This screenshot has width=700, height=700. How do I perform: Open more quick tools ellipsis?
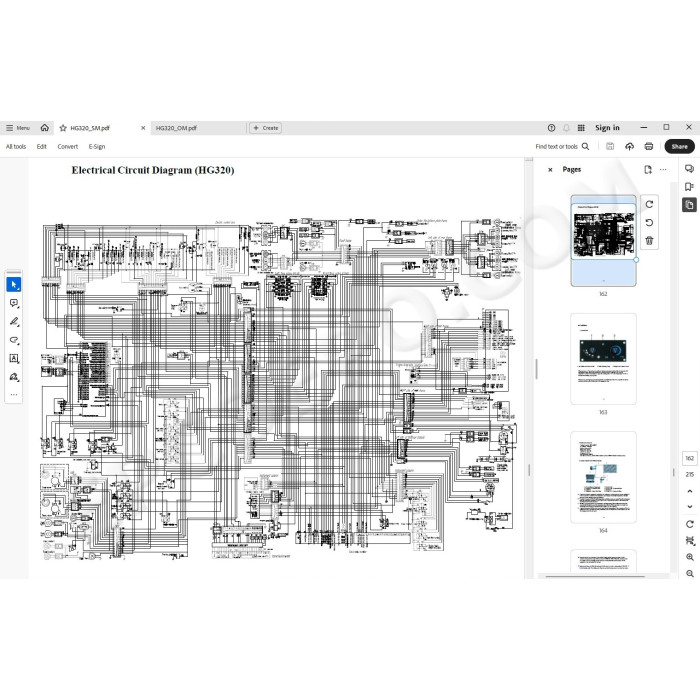point(14,395)
